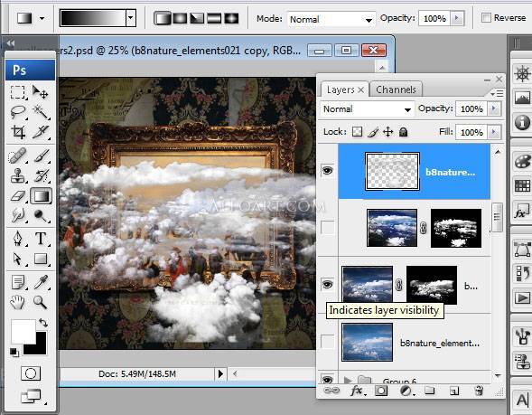Toggle lock transparent pixels

pos(357,132)
